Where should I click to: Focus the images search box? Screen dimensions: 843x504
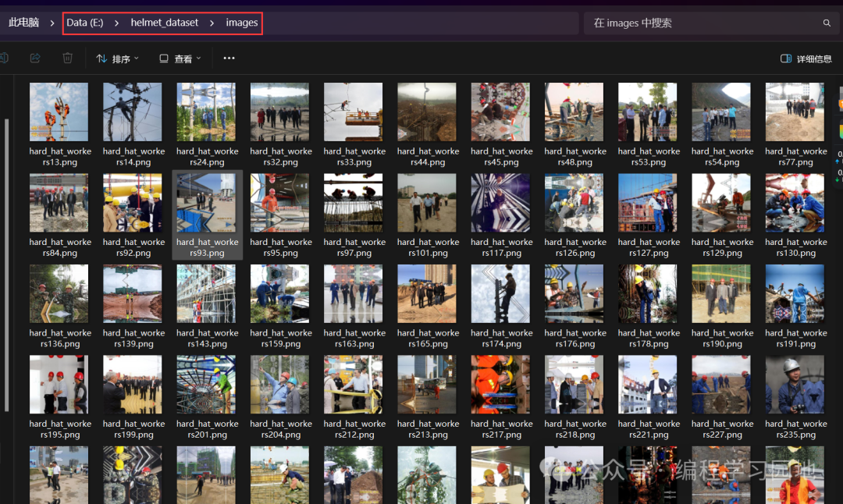point(711,23)
